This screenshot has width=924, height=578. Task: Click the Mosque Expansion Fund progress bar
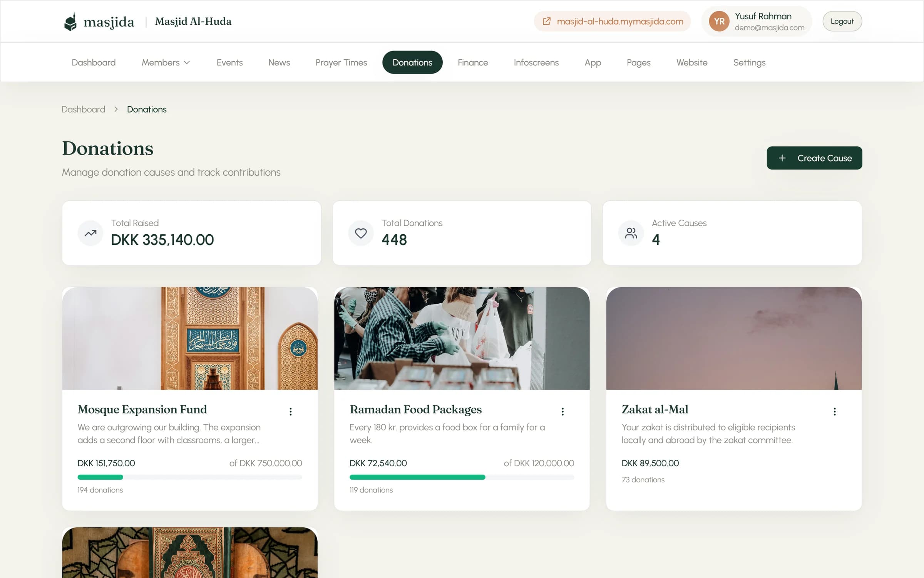(190, 477)
